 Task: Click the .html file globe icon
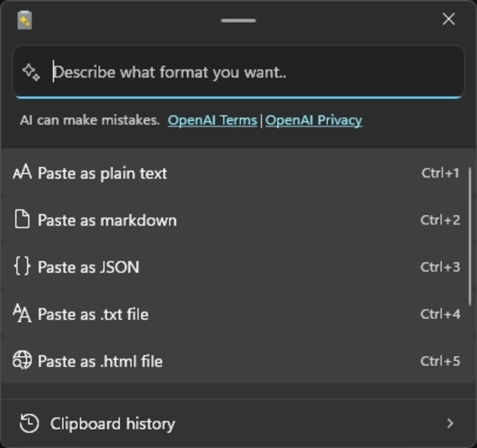click(x=22, y=360)
